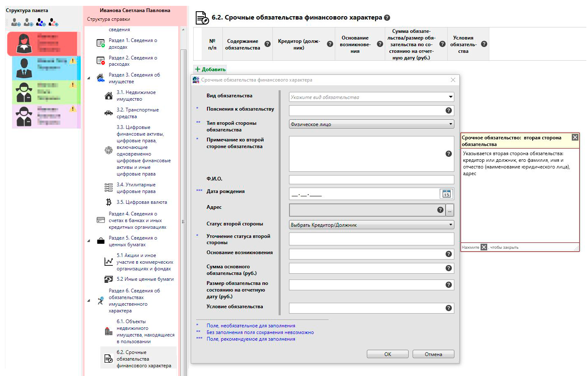Focus the Ф.И.О. input field
The image size is (588, 376).
tap(371, 180)
